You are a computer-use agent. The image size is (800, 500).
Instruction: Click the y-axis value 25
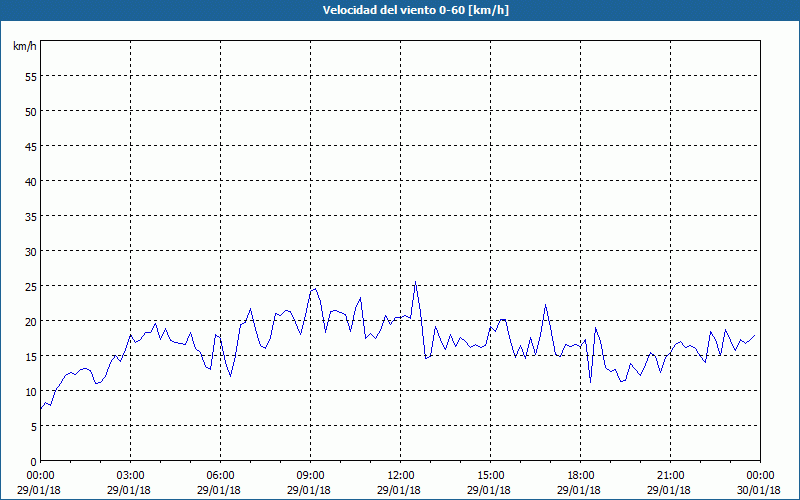coord(31,286)
